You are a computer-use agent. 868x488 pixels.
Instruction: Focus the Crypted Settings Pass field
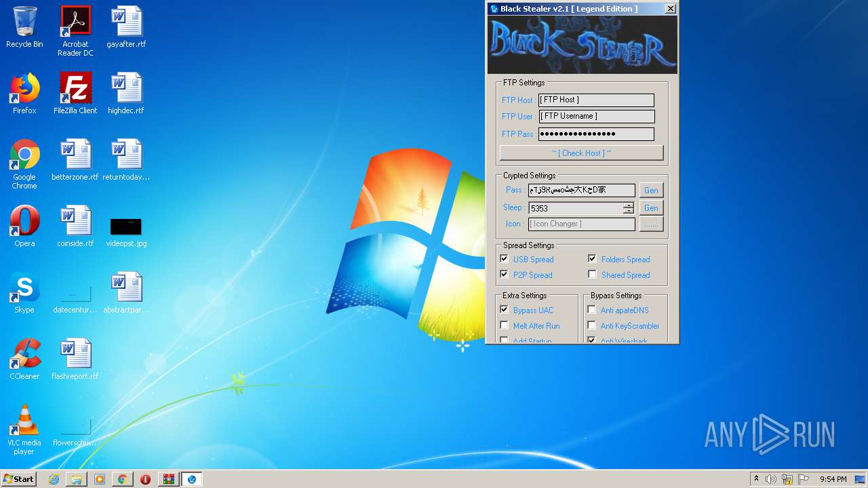coord(582,190)
